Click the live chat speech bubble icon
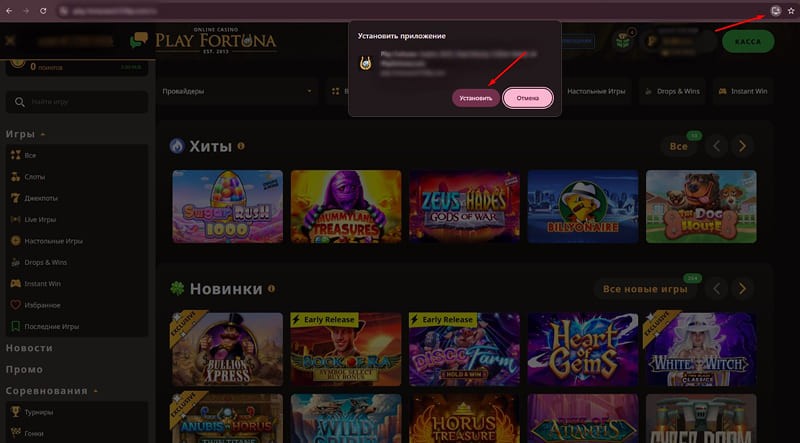Viewport: 800px width, 443px height. click(138, 41)
